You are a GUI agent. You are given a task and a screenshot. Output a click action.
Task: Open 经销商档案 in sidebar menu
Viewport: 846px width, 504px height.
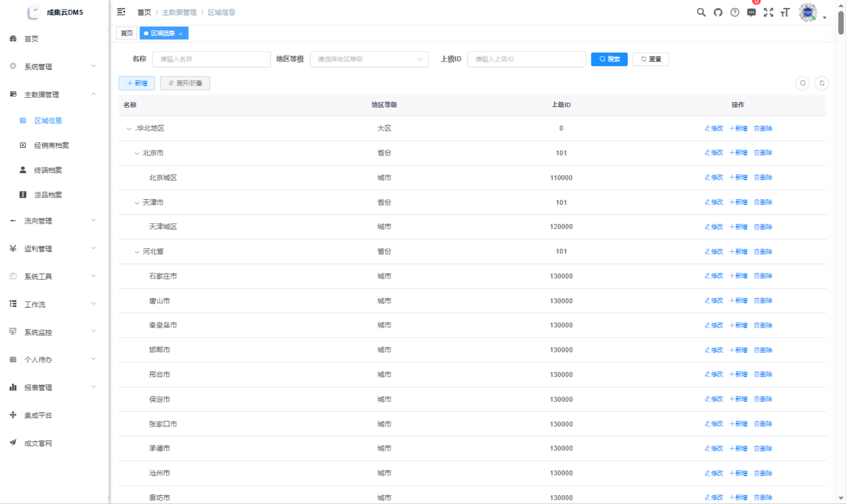coord(51,145)
